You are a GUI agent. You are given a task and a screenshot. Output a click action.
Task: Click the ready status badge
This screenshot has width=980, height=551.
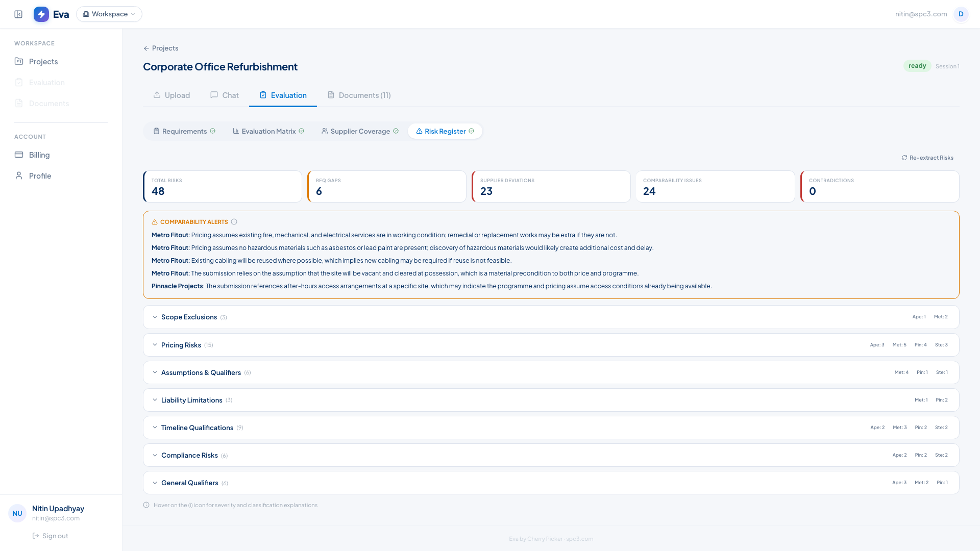pos(917,66)
